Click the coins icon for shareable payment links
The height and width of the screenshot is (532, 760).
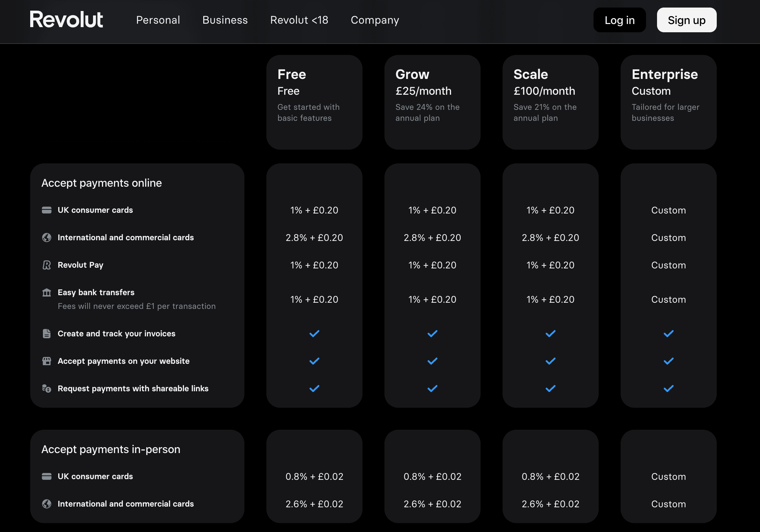46,388
